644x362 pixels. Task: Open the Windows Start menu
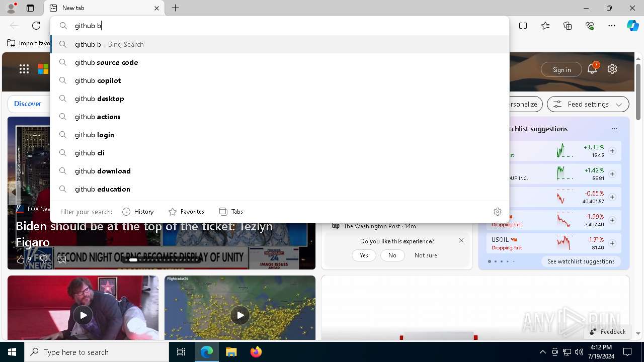(x=12, y=352)
